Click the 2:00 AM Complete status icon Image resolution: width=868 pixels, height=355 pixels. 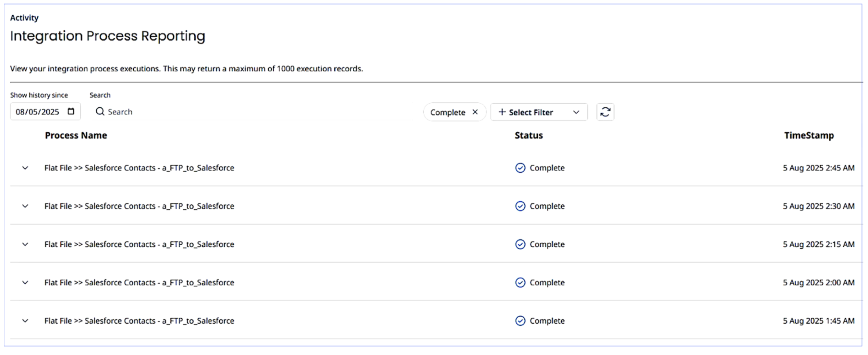tap(520, 283)
